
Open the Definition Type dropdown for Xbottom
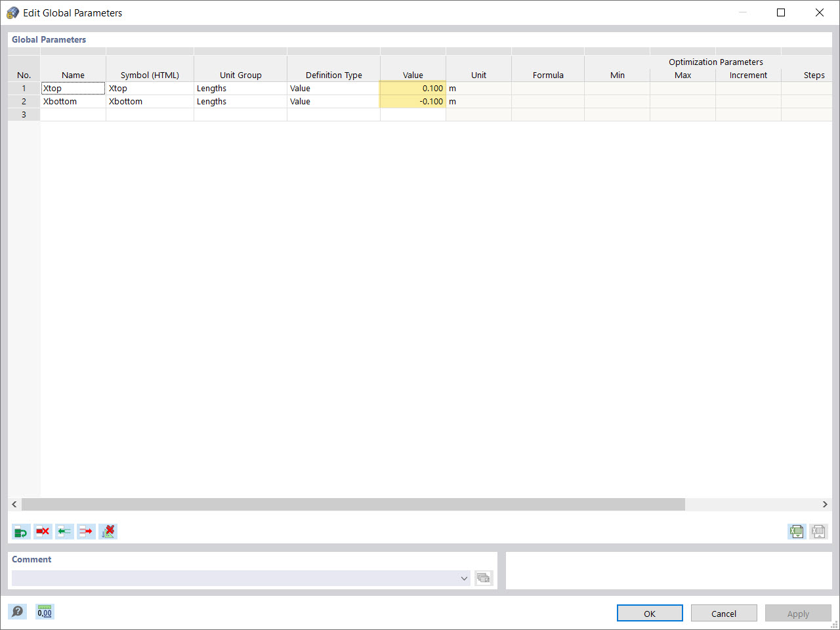pos(333,102)
